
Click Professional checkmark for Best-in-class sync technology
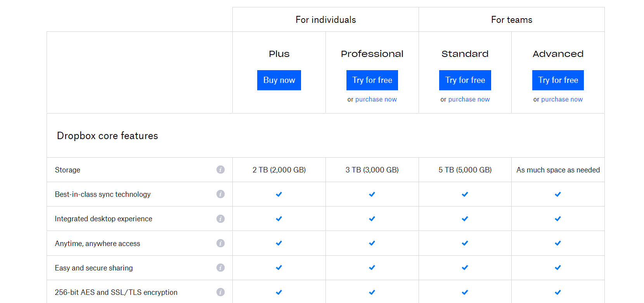[372, 194]
